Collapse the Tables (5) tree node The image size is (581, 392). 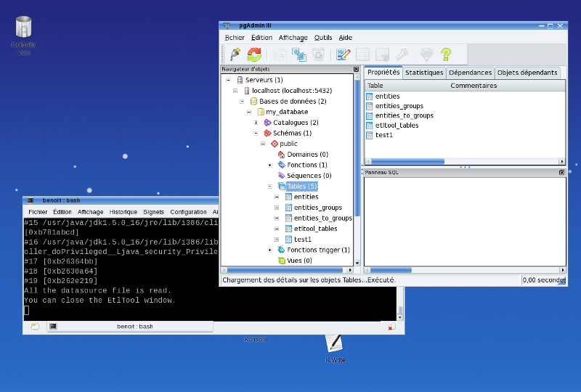pos(270,187)
